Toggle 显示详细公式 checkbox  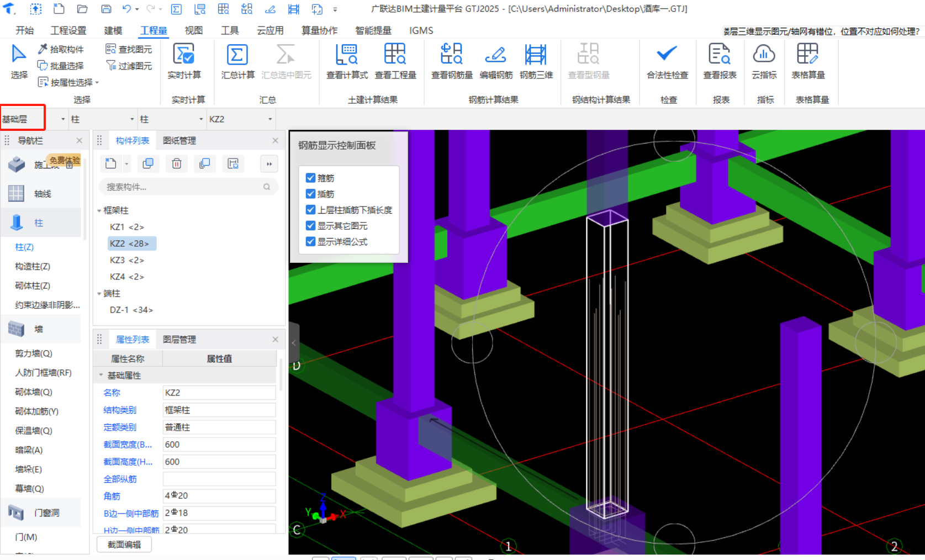[310, 242]
